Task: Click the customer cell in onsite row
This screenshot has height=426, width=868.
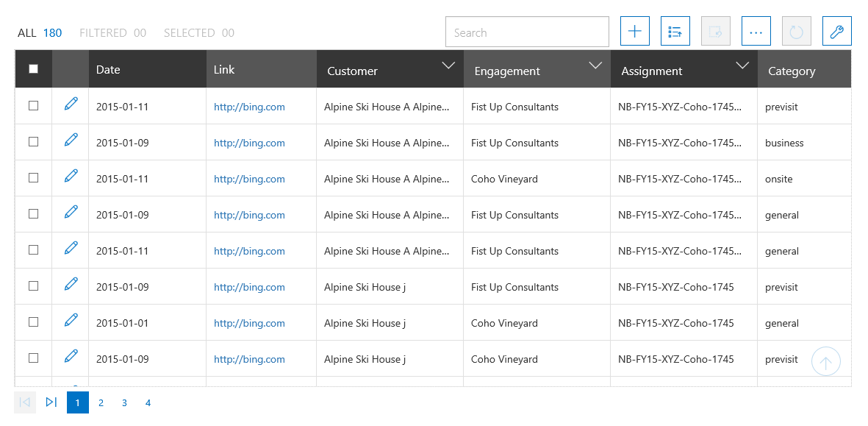Action: pyautogui.click(x=390, y=178)
